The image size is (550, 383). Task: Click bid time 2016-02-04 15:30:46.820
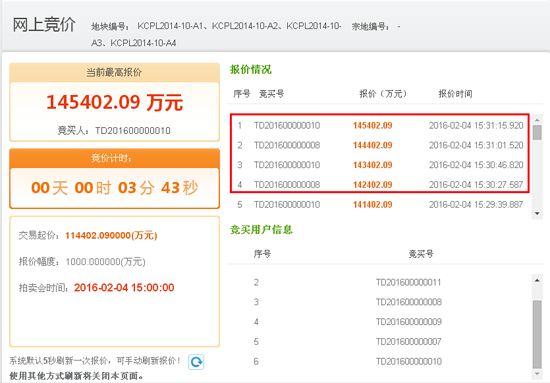(x=476, y=165)
